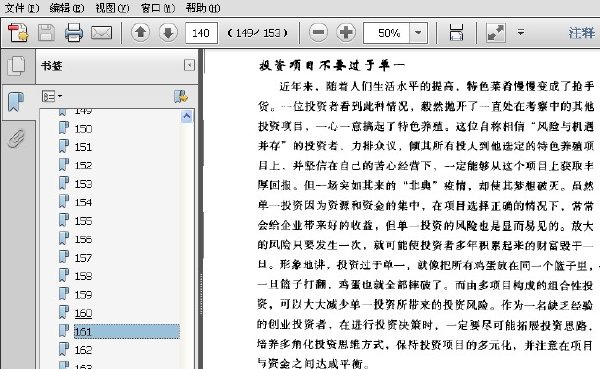Click the Save floppy disk icon
The image size is (600, 369).
46,33
